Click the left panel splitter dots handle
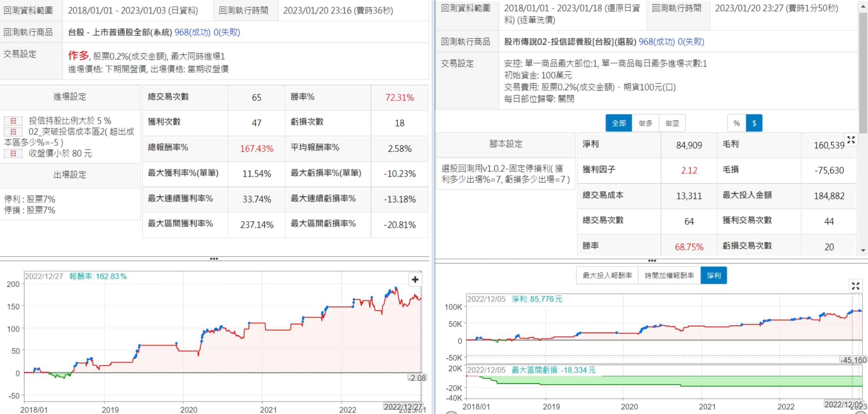The height and width of the screenshot is (414, 868). 214,259
